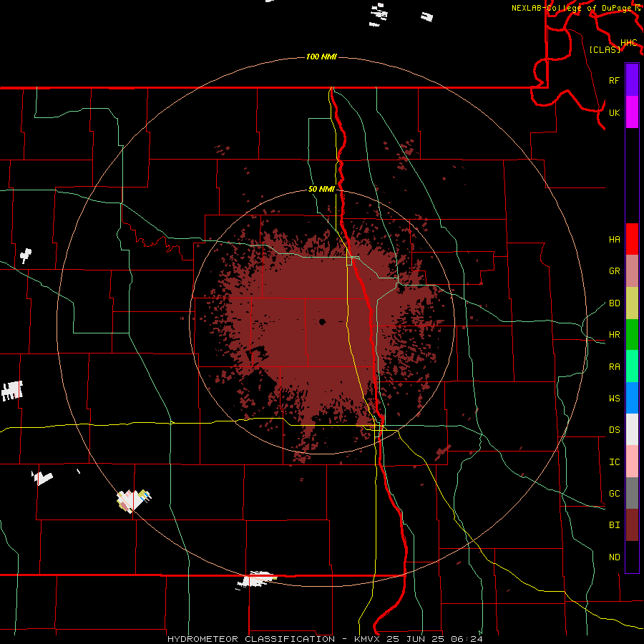644x644 pixels.
Task: Click the HYDROMETEOR CLASSIFICATION title text
Action: pos(251,639)
